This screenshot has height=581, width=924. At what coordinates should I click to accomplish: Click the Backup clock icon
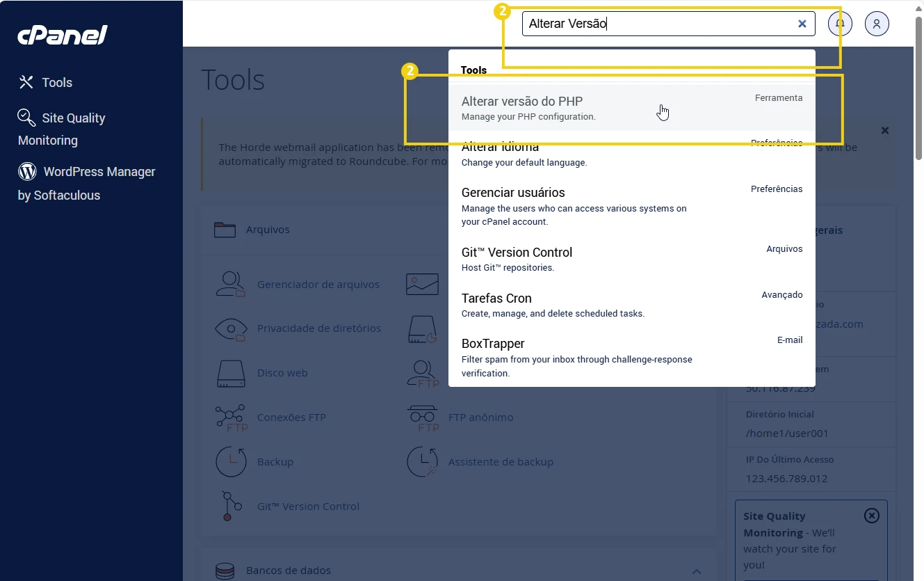230,462
